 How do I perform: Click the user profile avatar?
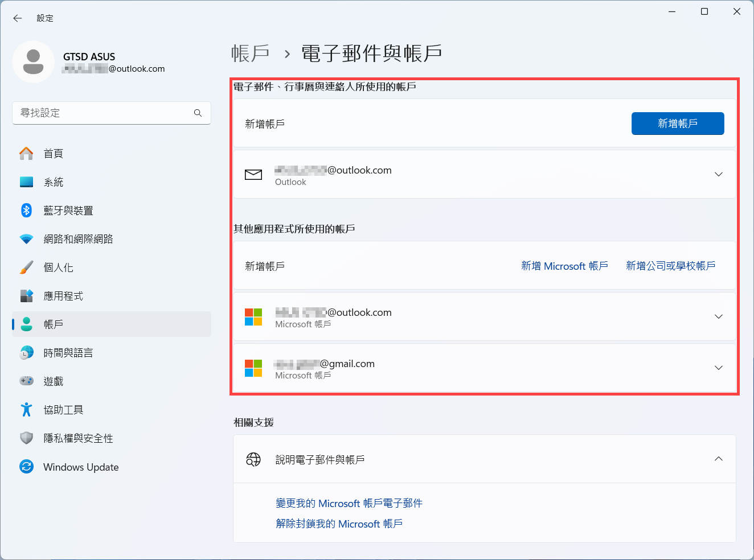(34, 62)
